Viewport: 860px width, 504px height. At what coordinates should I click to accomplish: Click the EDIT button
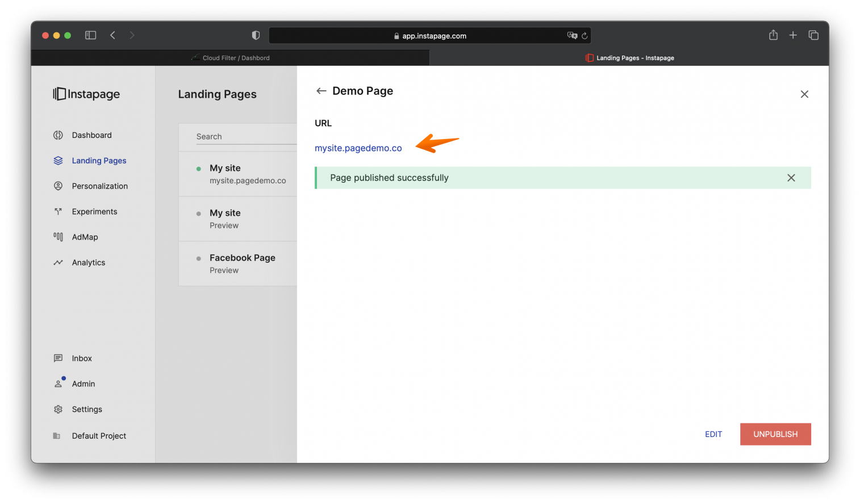tap(713, 434)
